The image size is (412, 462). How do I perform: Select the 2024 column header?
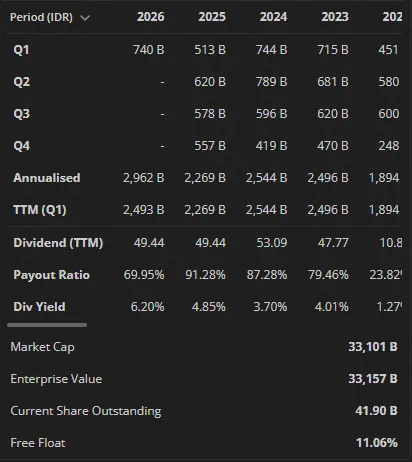point(273,17)
